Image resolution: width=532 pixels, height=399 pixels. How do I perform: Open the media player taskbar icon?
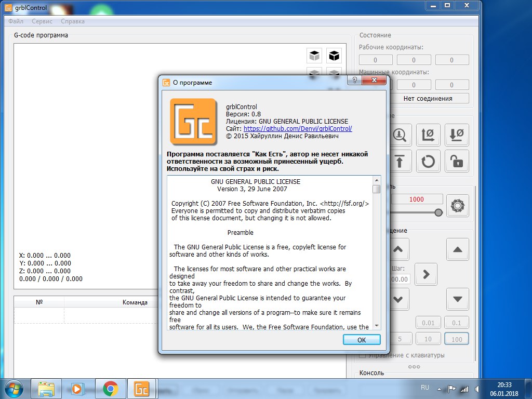click(77, 389)
